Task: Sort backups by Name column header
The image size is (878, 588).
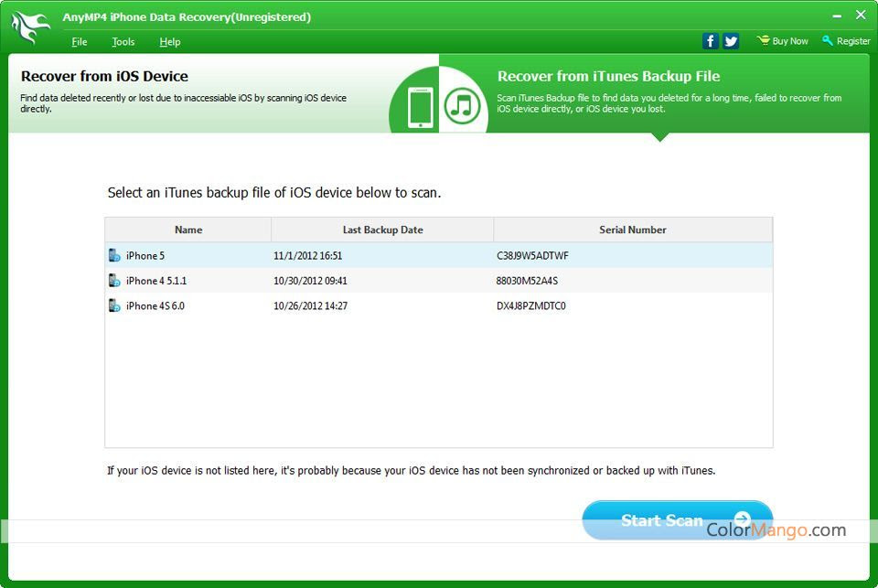Action: [x=188, y=230]
